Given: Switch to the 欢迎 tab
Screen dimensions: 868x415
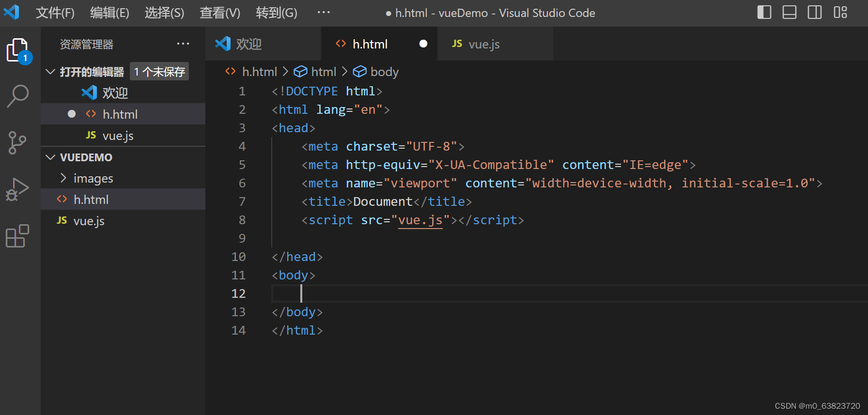Looking at the screenshot, I should pos(263,44).
